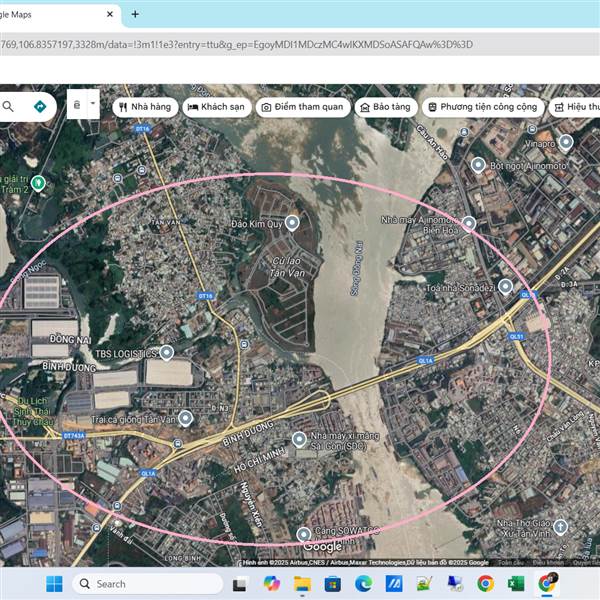Open Excel from the taskbar
Image resolution: width=600 pixels, height=600 pixels.
pos(516,584)
